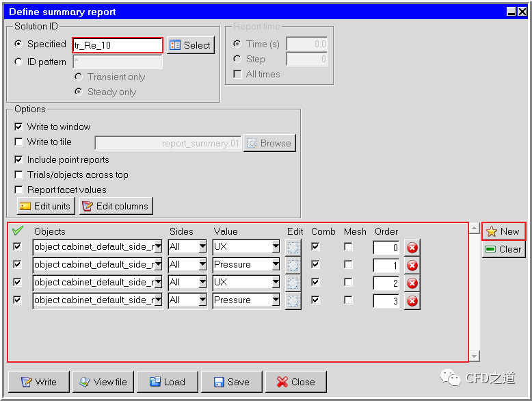This screenshot has width=532, height=401.
Task: Toggle Comb checkbox in Order 3 row
Action: tap(315, 300)
